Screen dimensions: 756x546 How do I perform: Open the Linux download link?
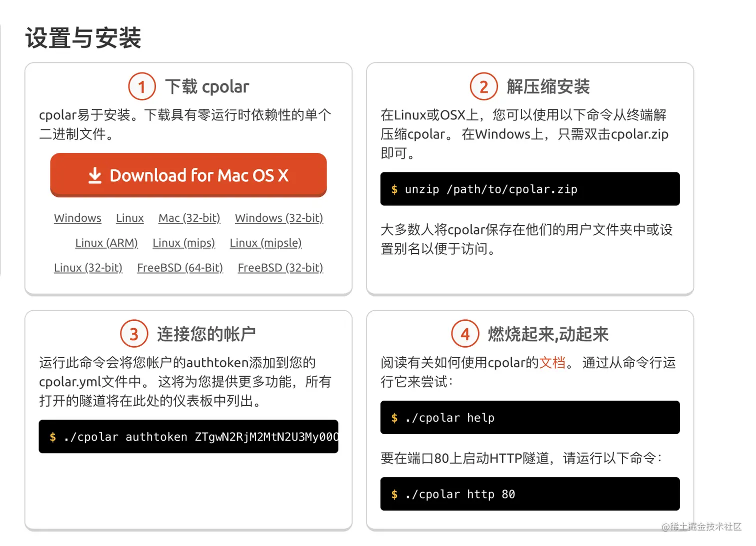(130, 218)
